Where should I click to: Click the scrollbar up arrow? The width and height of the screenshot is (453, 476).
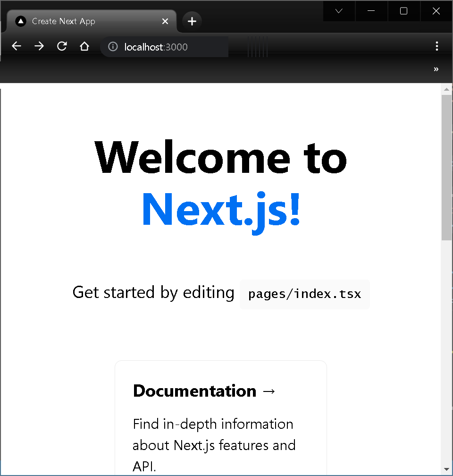pyautogui.click(x=446, y=89)
